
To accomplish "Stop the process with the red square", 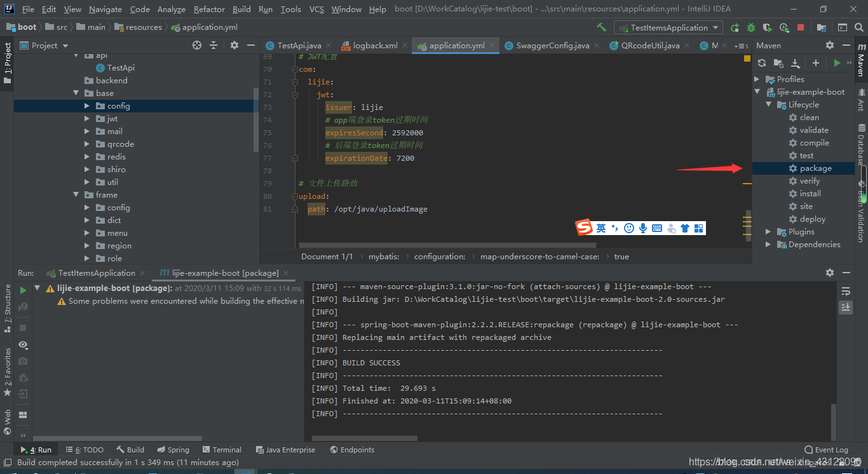I will (x=801, y=27).
